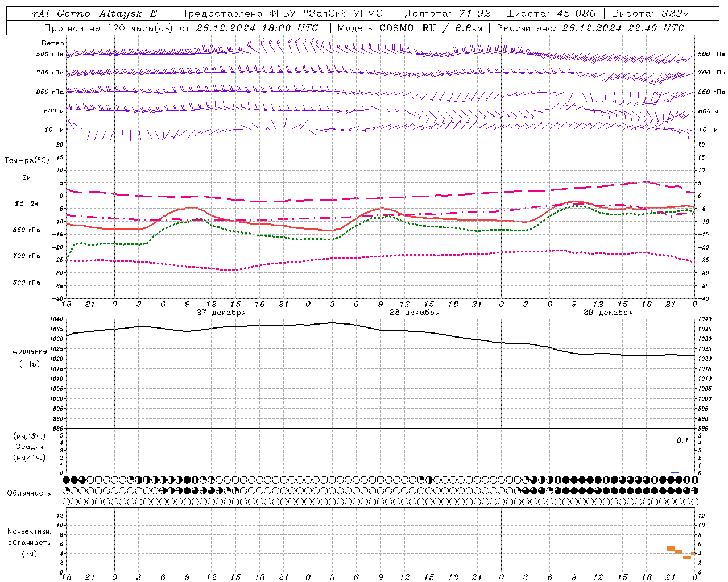Screen dimensions: 728x582
Task: Click the Td 2м legend entry
Action: (x=27, y=203)
